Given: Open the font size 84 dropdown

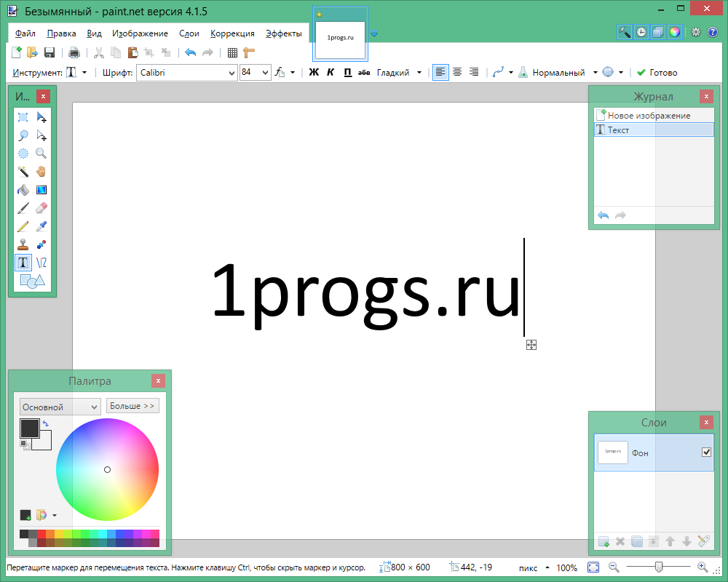Looking at the screenshot, I should pos(266,72).
